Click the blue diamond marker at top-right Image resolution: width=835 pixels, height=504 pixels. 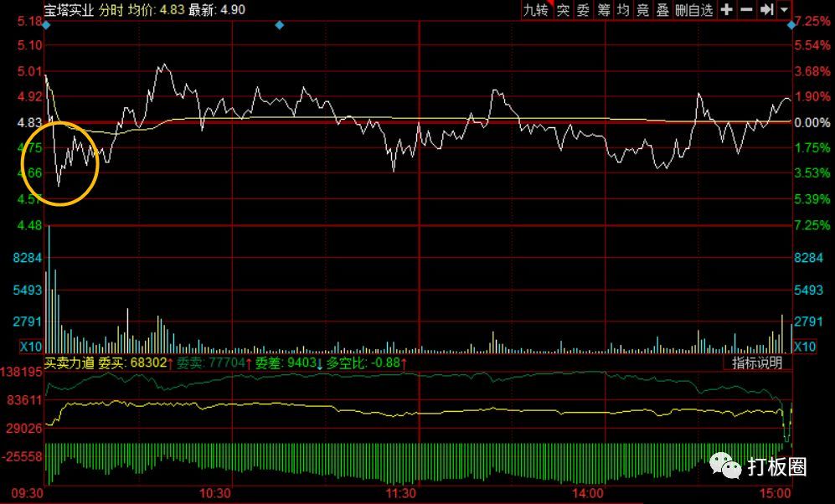pos(791,25)
